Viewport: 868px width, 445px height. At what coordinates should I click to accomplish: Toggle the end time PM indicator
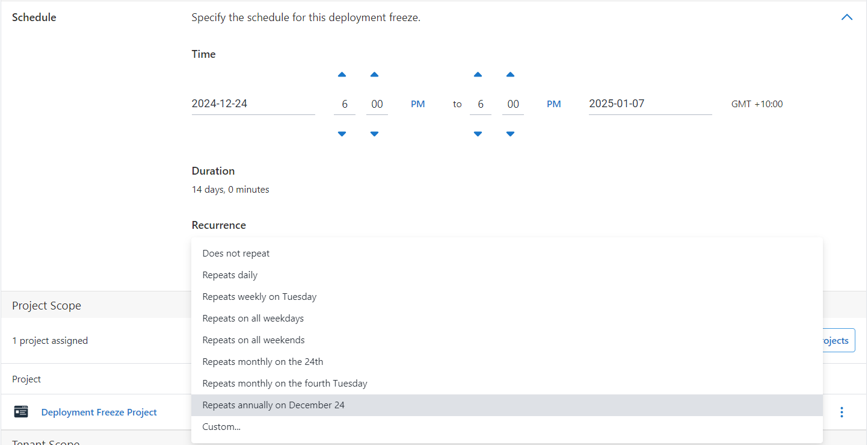pyautogui.click(x=553, y=104)
